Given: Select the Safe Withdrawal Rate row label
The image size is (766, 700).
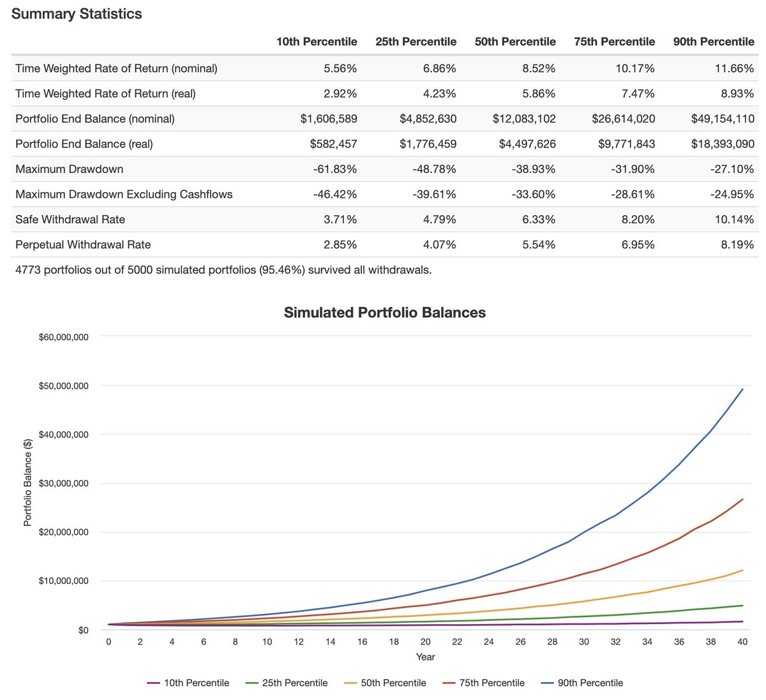Looking at the screenshot, I should [70, 220].
